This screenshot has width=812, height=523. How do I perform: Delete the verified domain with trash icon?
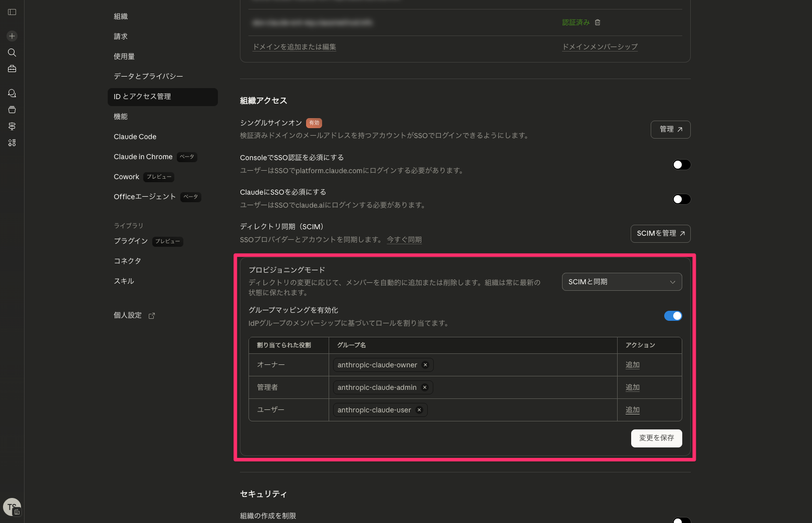pos(598,23)
